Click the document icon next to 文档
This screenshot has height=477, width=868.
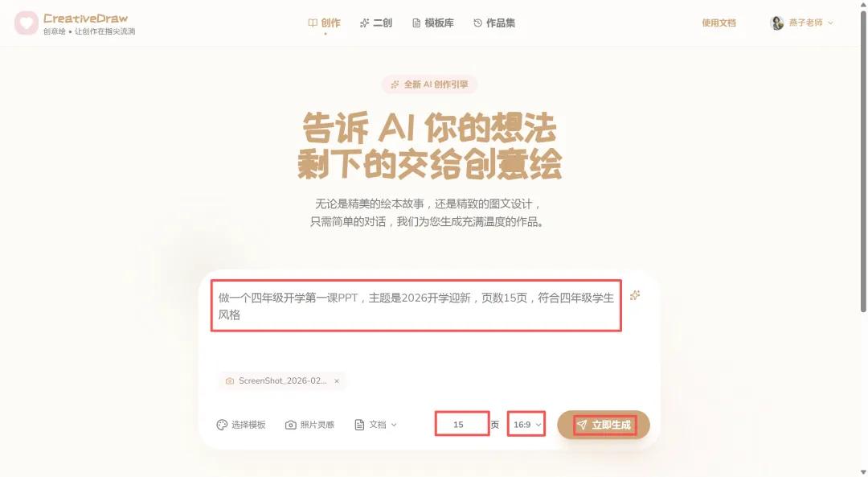click(x=359, y=425)
